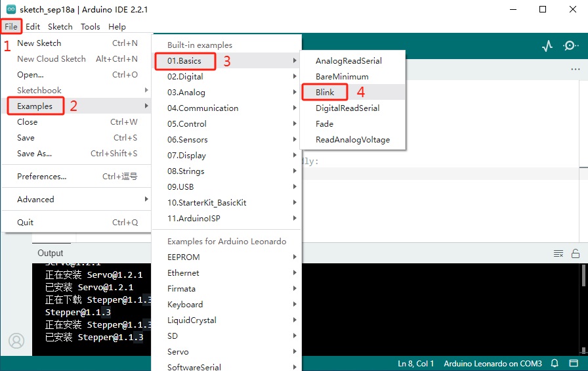Click the user account profile icon
This screenshot has width=588, height=371.
tap(16, 341)
